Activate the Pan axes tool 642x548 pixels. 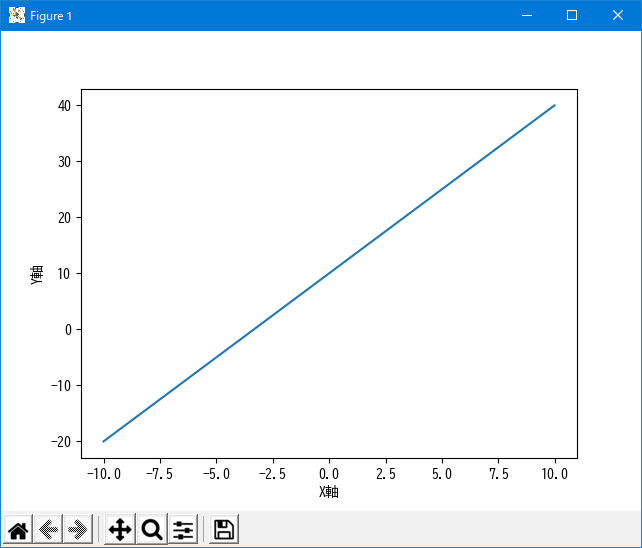pos(120,529)
